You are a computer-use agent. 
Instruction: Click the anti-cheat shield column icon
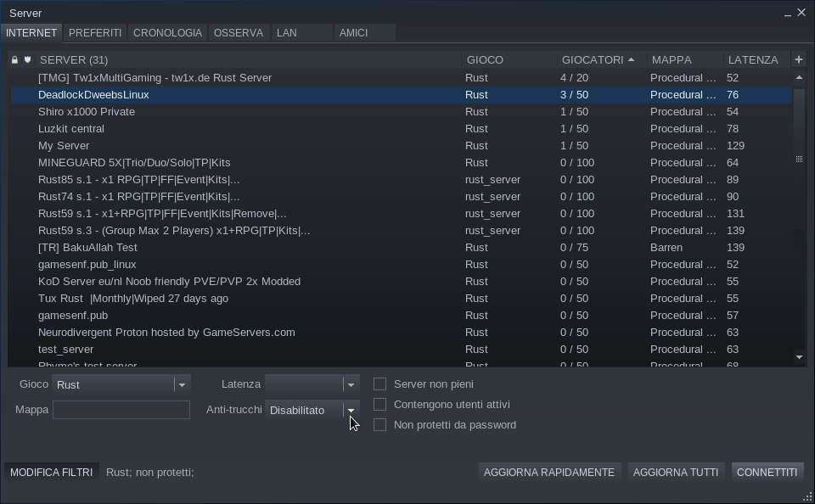point(27,59)
